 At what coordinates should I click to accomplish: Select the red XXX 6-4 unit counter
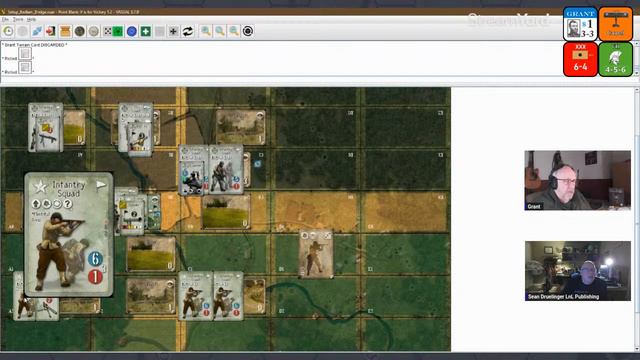(x=580, y=59)
